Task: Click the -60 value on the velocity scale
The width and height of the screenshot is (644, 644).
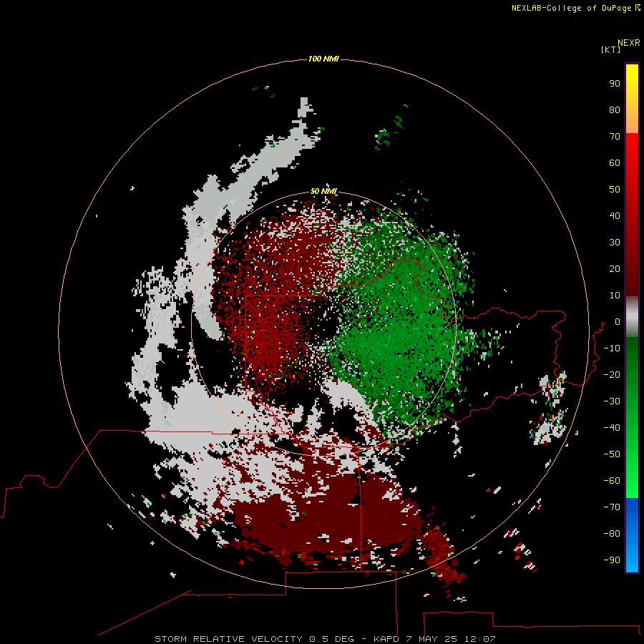Action: (612, 481)
